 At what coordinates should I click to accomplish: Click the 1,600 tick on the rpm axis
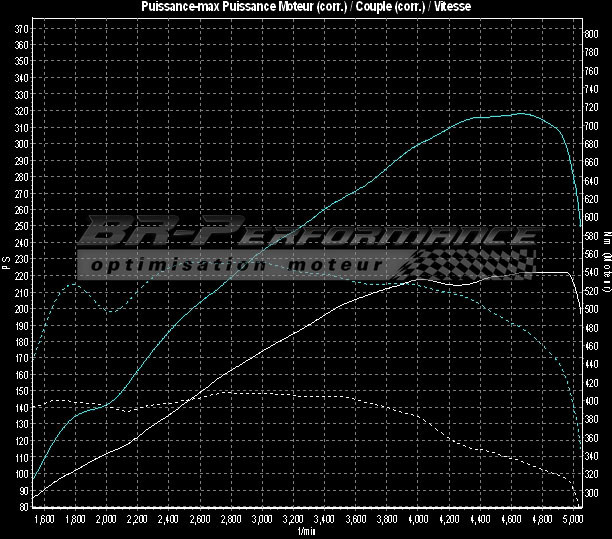click(x=43, y=521)
